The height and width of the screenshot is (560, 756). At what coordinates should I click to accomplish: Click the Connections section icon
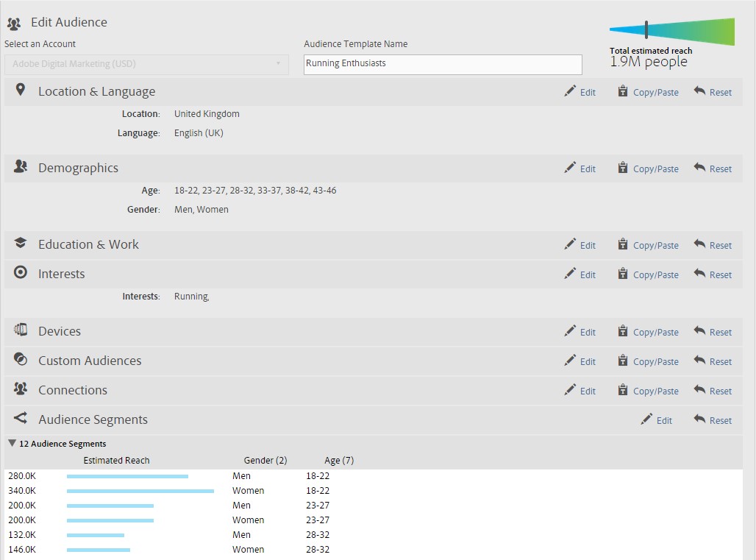(x=21, y=389)
